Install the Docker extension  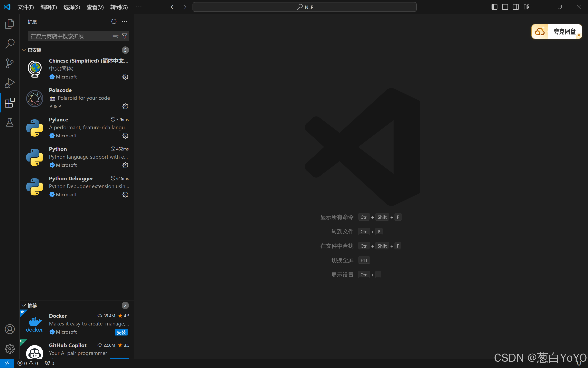(x=121, y=332)
